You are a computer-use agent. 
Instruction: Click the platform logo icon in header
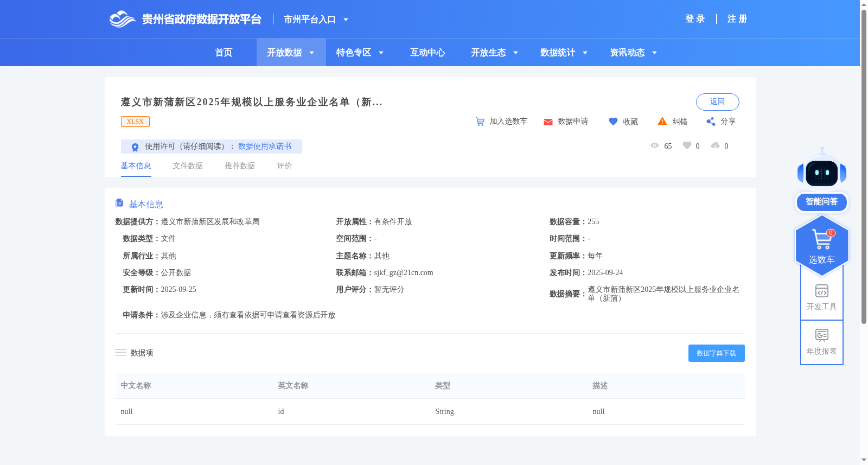(x=122, y=19)
